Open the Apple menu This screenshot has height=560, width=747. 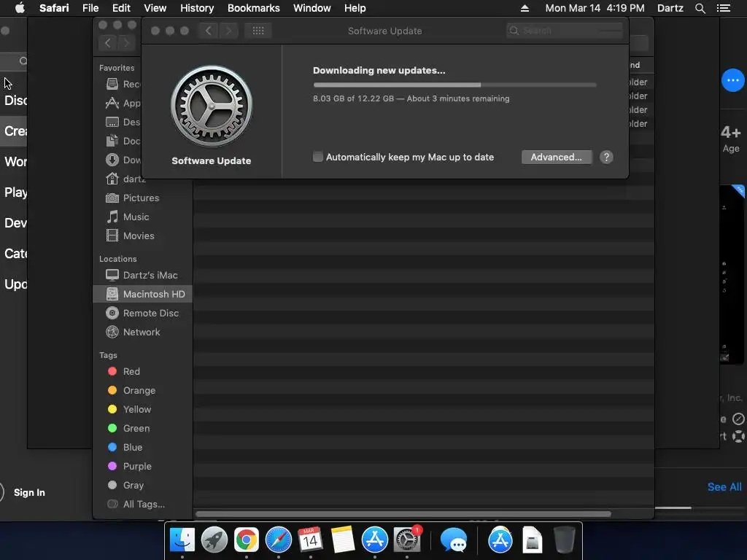click(x=20, y=8)
